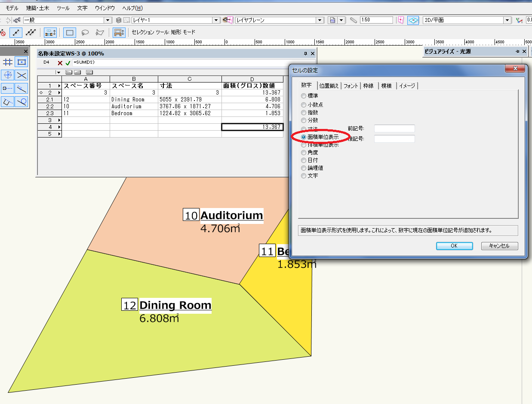This screenshot has height=404, width=532.
Task: Choose the 角度 radio button
Action: pyautogui.click(x=304, y=153)
